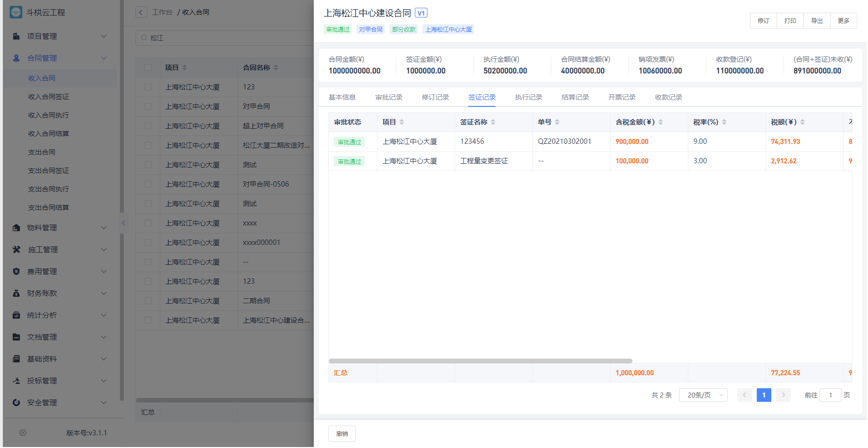Collapse the 合同管理 menu section
Viewport: 868px width, 448px height.
(x=103, y=58)
